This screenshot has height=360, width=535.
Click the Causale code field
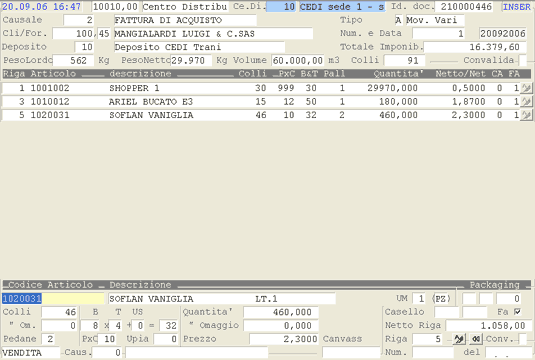tap(79, 20)
